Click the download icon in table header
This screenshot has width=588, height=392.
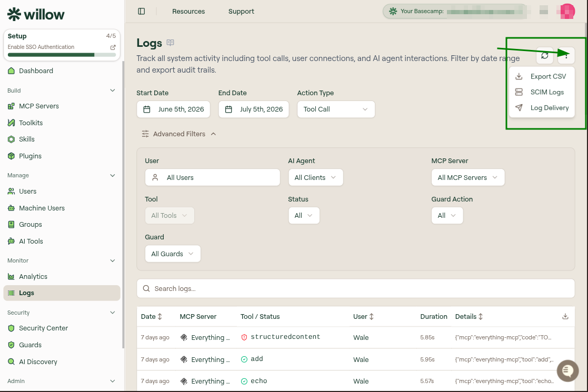pos(565,317)
